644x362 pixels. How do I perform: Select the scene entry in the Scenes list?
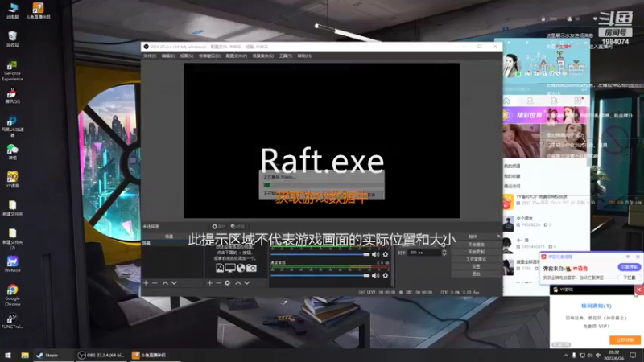coord(172,244)
